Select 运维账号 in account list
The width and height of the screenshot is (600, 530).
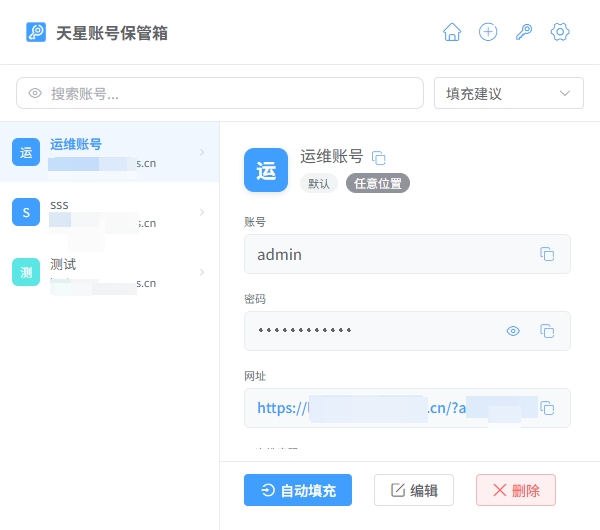[109, 152]
